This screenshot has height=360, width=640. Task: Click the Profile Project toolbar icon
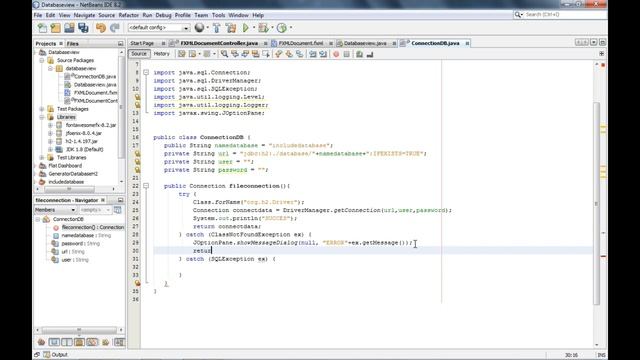[x=282, y=28]
